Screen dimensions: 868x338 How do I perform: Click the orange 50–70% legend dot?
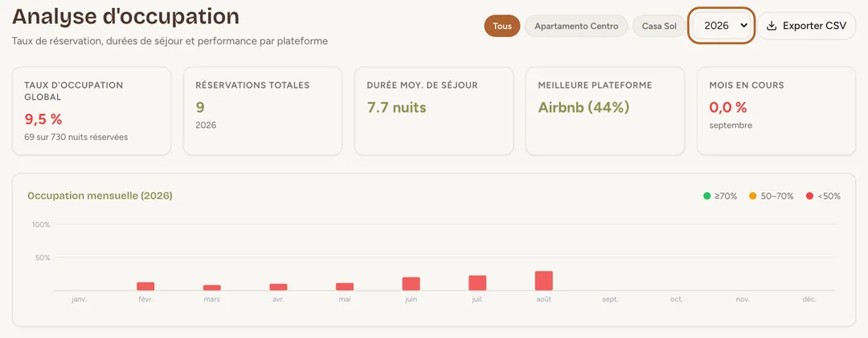coord(753,196)
